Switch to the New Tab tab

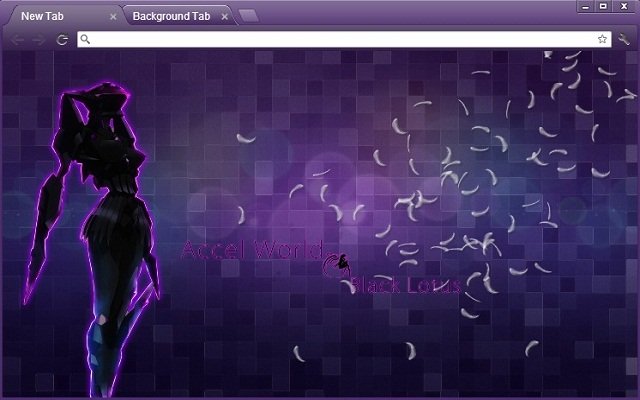pyautogui.click(x=65, y=16)
